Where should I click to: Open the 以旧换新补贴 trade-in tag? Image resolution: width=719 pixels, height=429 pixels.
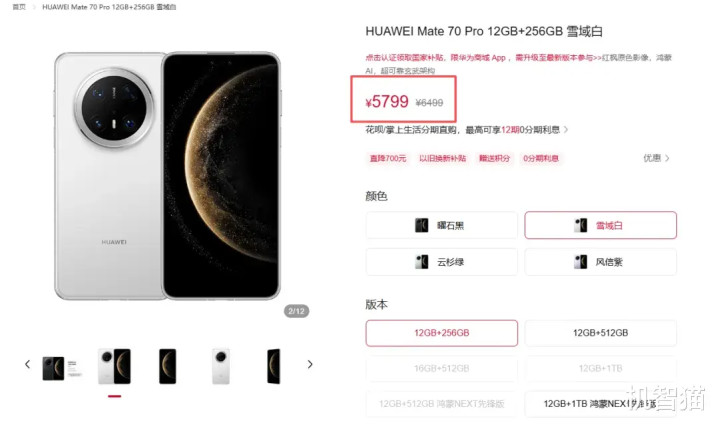[442, 159]
